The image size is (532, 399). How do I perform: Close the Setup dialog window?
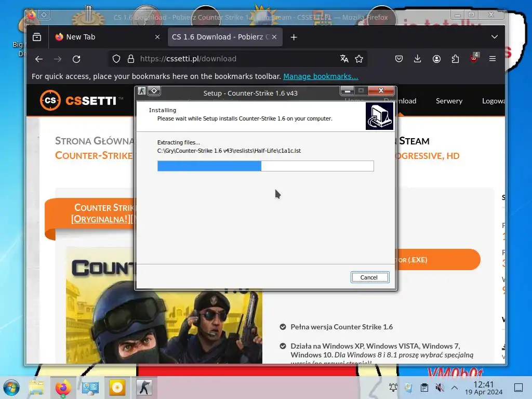pyautogui.click(x=381, y=90)
